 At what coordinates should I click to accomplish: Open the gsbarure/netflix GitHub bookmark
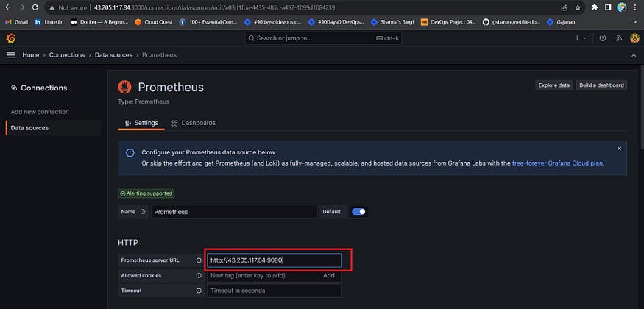512,22
